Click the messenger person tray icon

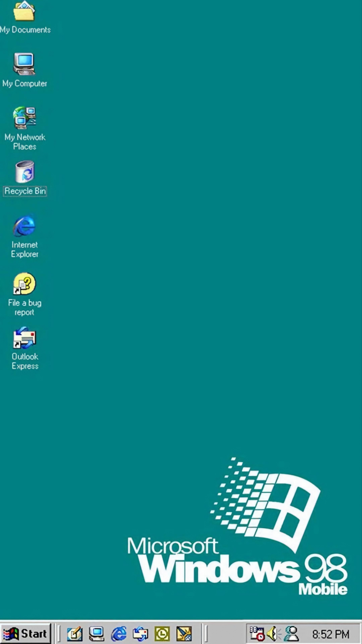point(291,634)
